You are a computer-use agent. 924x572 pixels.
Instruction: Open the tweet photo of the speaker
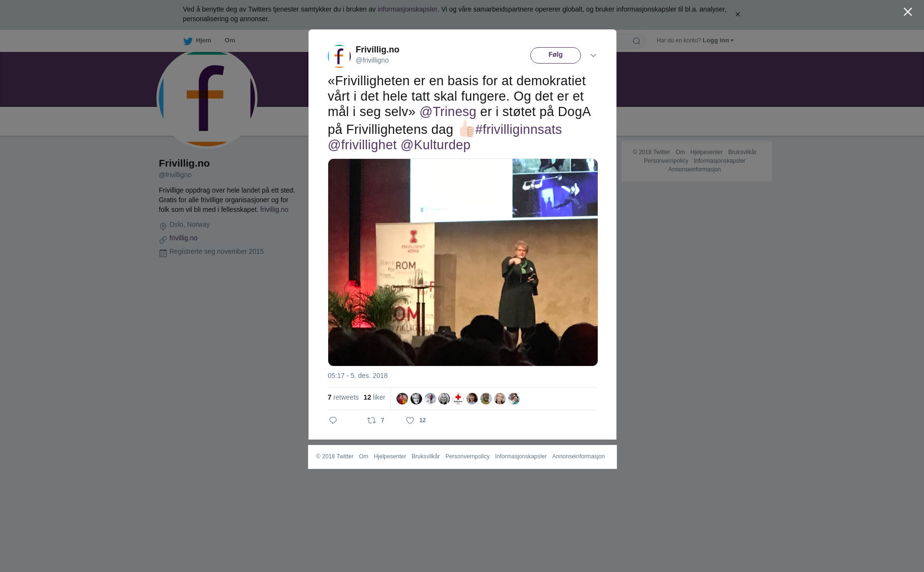463,262
